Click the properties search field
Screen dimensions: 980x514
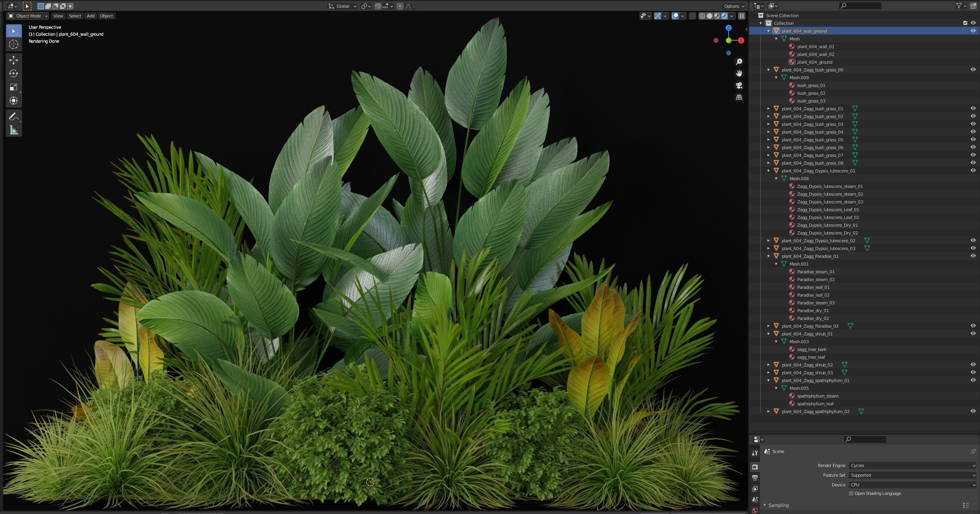[865, 439]
